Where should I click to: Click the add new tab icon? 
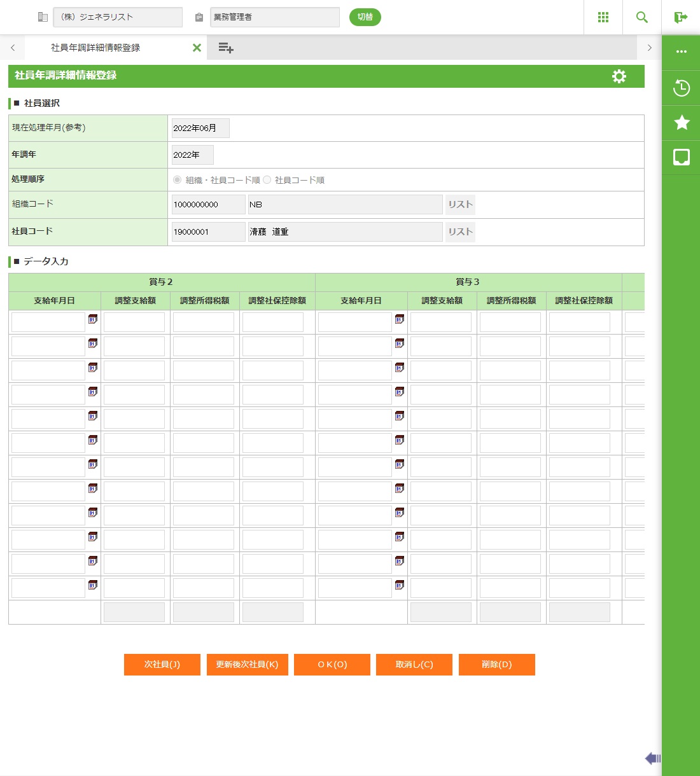pyautogui.click(x=225, y=48)
